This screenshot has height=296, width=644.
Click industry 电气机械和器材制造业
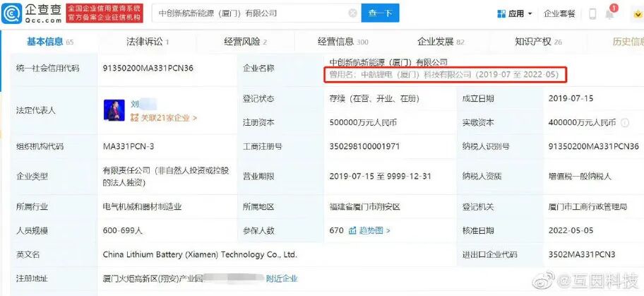pyautogui.click(x=142, y=207)
